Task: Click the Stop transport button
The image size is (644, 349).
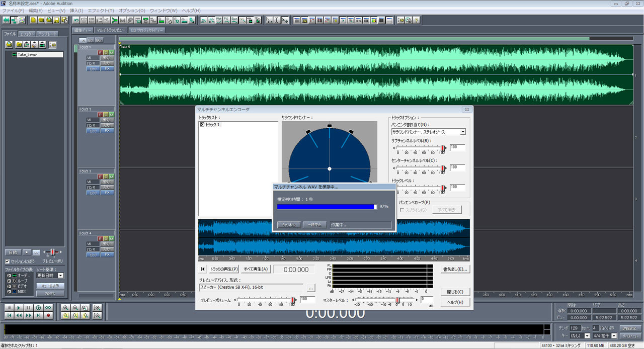Action: (x=9, y=307)
